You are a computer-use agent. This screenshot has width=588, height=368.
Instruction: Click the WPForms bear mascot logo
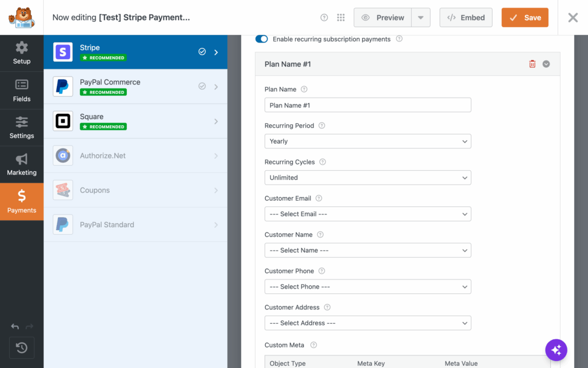pos(22,17)
